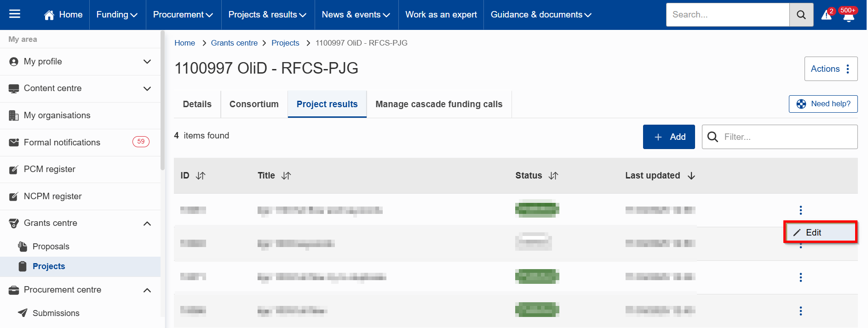This screenshot has height=328, width=868.
Task: Click the Home house icon
Action: (x=49, y=15)
